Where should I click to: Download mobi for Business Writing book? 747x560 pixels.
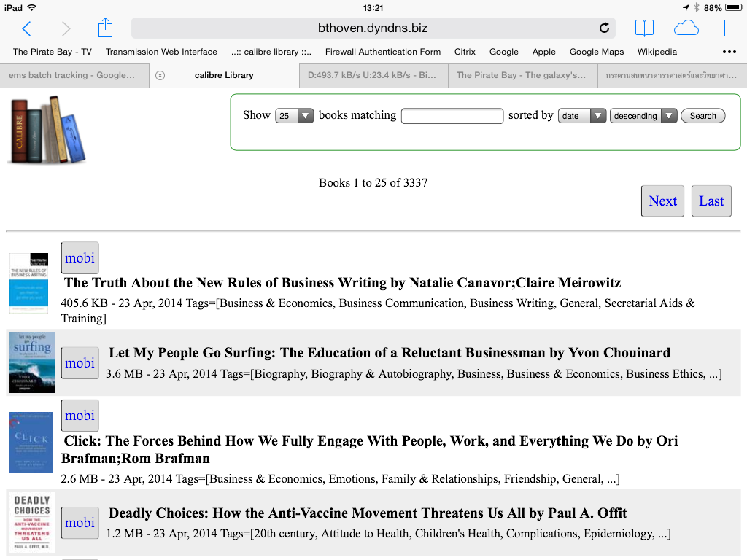[80, 258]
